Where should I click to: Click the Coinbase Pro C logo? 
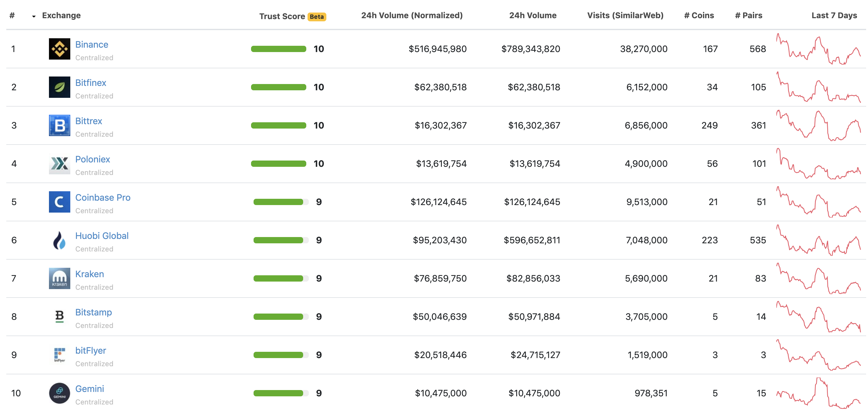pyautogui.click(x=59, y=202)
